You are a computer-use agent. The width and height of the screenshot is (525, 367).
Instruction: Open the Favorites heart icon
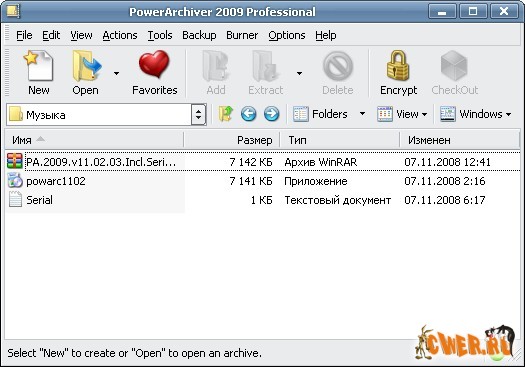pos(154,64)
